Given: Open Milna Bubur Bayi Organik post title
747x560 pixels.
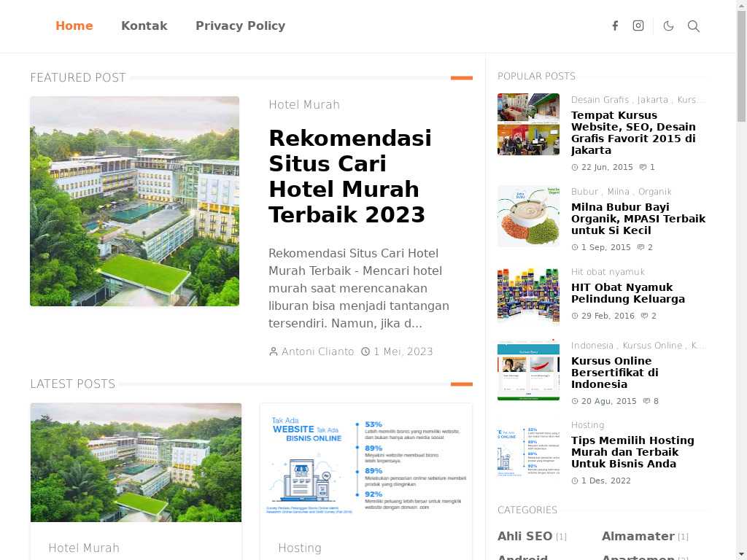Looking at the screenshot, I should pos(638,219).
